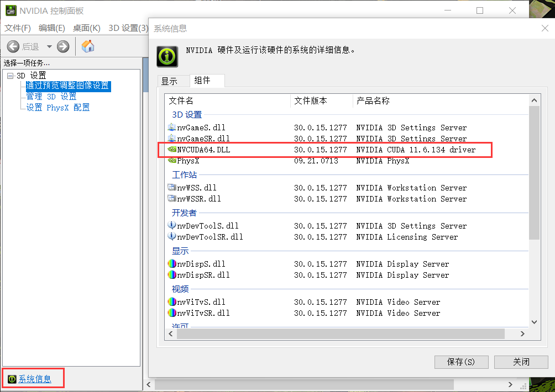Click scroll left arrow of component list
This screenshot has width=555, height=392.
pos(171,333)
